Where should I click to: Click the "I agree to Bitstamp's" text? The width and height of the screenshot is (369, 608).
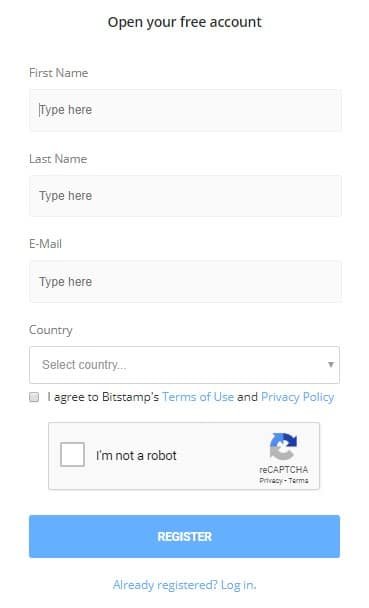(x=103, y=397)
